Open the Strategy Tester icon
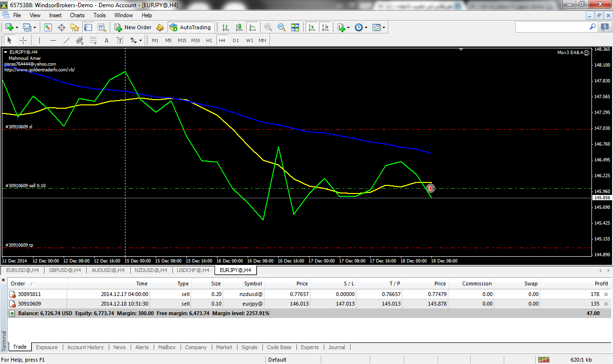The image size is (613, 364). pyautogui.click(x=102, y=27)
